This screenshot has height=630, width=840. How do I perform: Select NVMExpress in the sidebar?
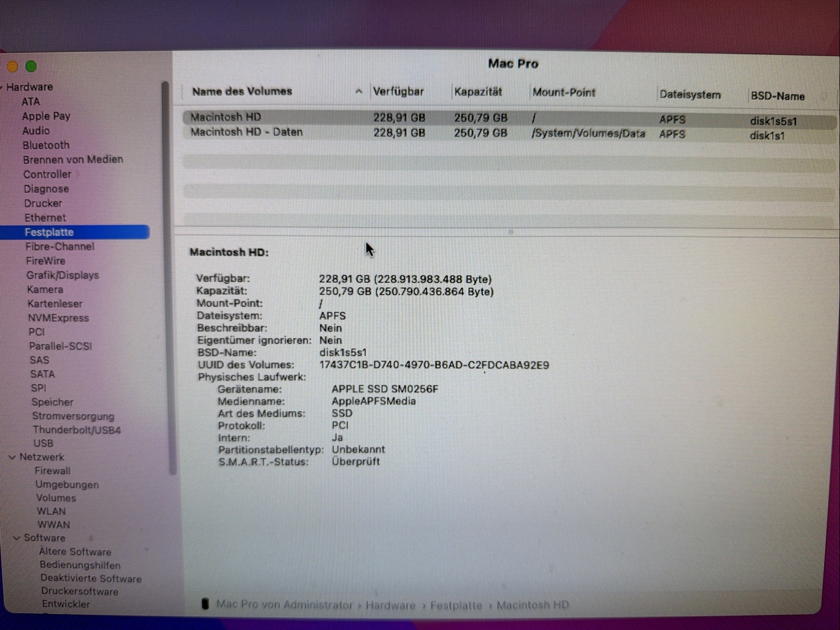click(x=58, y=317)
